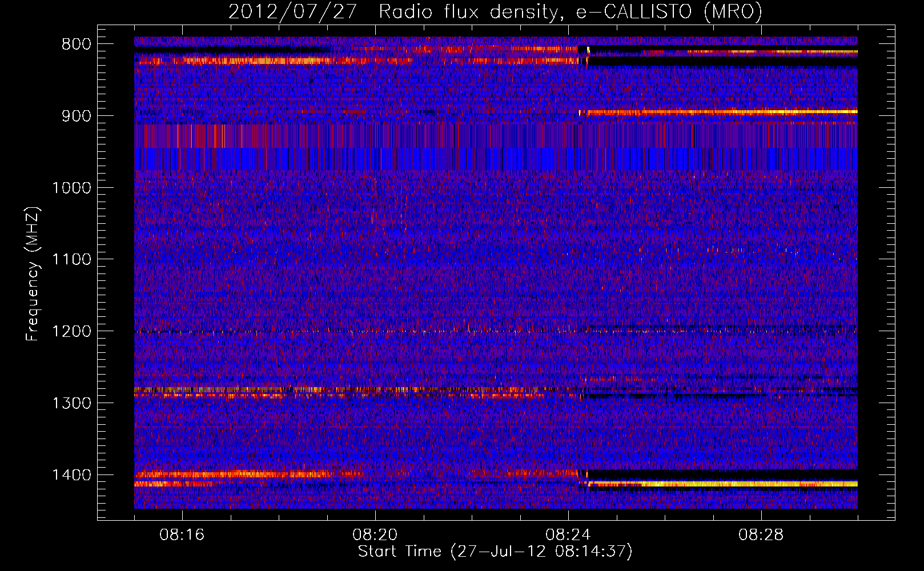
Task: Select the '1400' frequency axis label
Action: coord(72,475)
